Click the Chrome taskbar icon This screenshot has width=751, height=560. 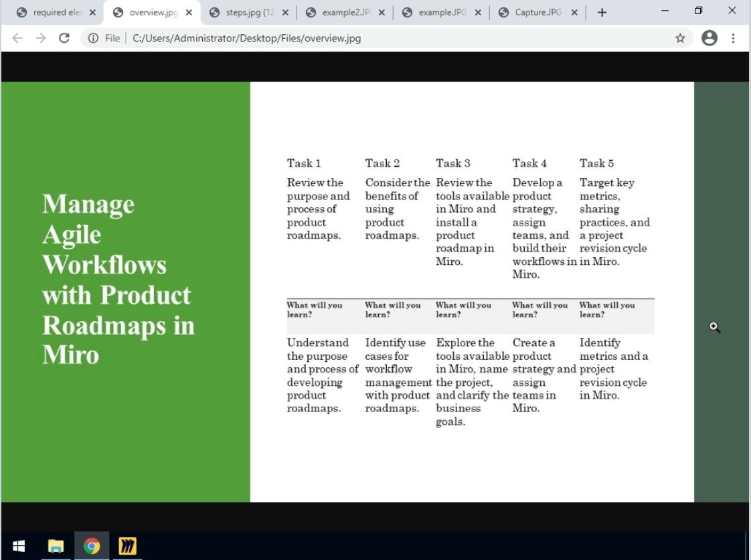(x=92, y=546)
